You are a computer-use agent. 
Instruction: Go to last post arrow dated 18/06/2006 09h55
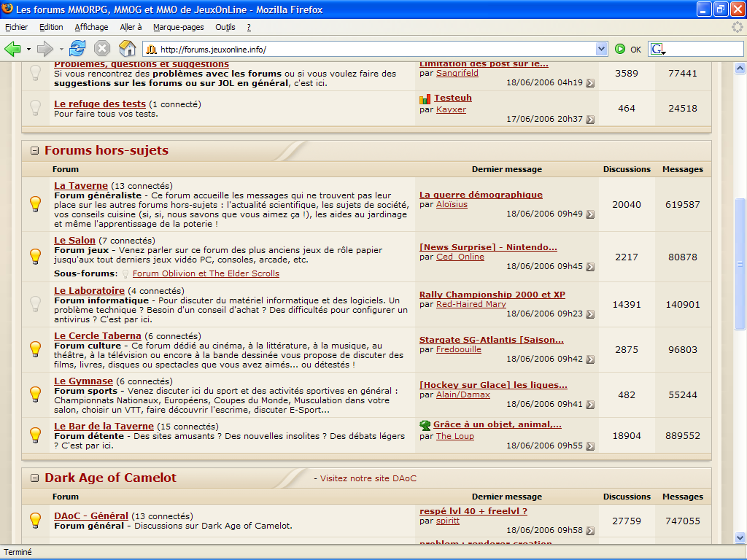click(x=590, y=446)
